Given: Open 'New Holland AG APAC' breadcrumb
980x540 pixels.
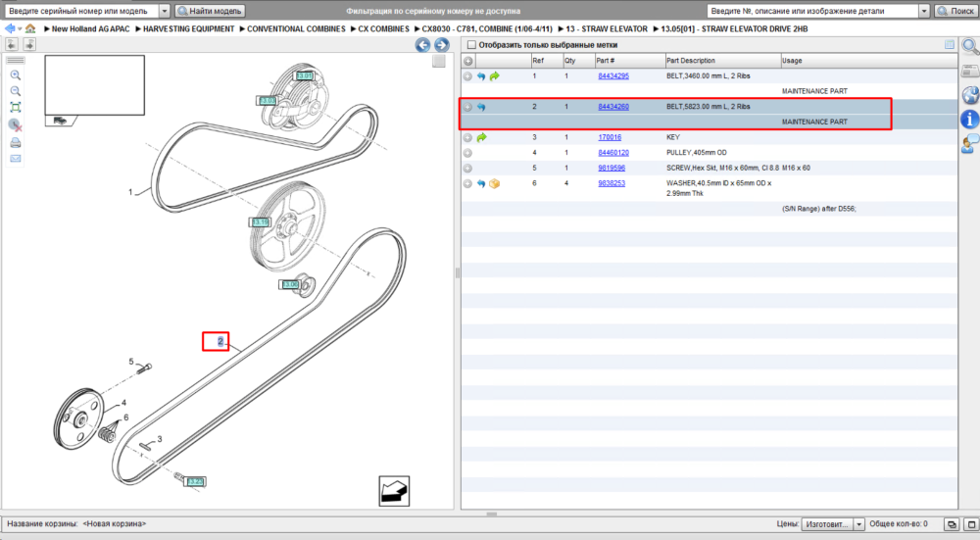Looking at the screenshot, I should 90,28.
